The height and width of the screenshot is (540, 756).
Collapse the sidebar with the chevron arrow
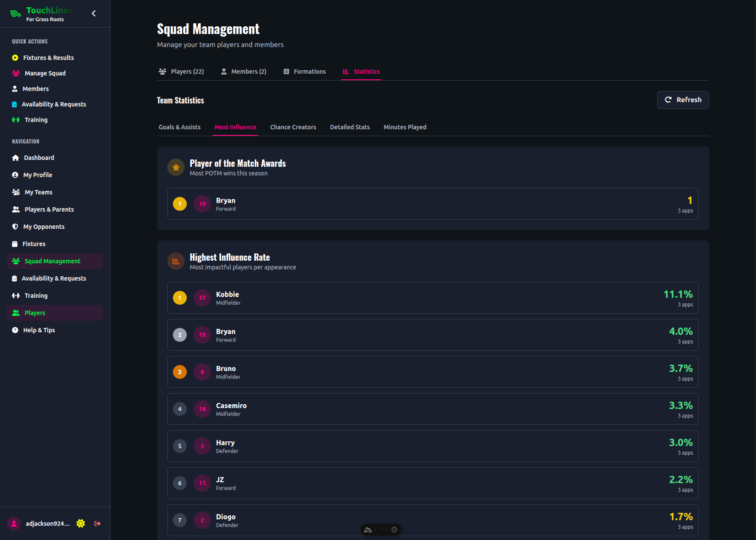tap(94, 13)
